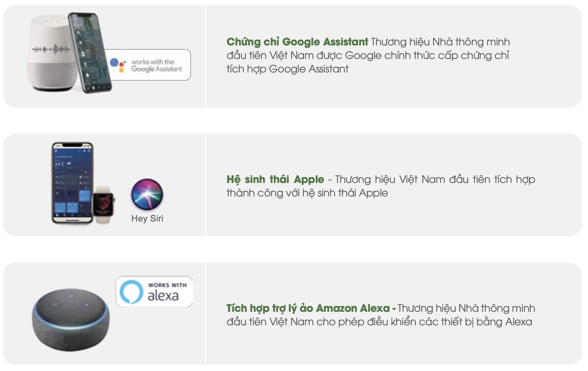Click the "Hey Siri" label
588x371 pixels.
[147, 218]
